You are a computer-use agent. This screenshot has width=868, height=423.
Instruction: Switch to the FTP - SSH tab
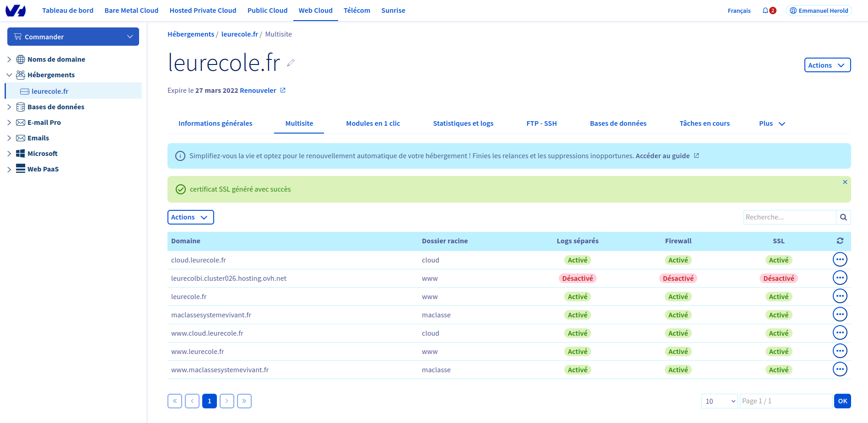(541, 123)
